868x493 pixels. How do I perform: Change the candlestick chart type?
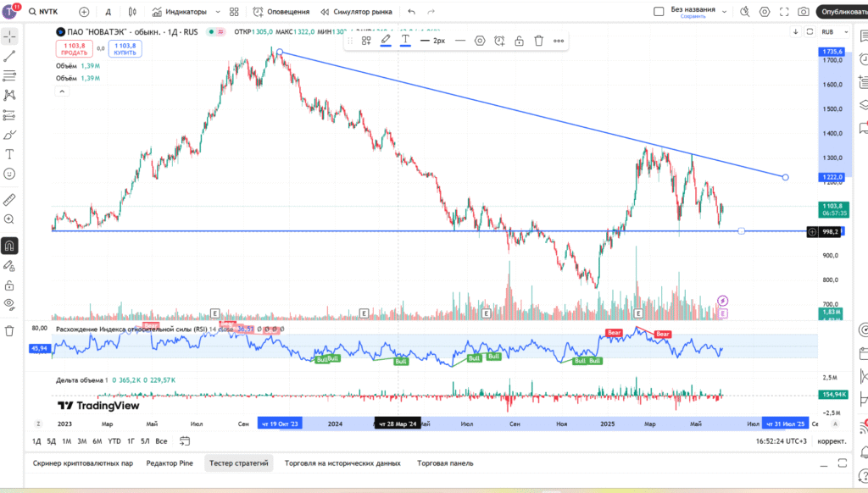coord(132,12)
